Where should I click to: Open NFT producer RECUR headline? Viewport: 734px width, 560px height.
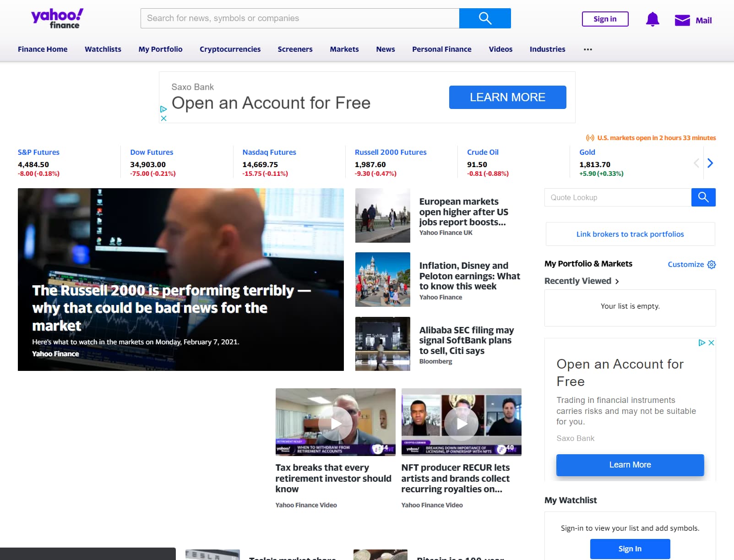(x=456, y=478)
